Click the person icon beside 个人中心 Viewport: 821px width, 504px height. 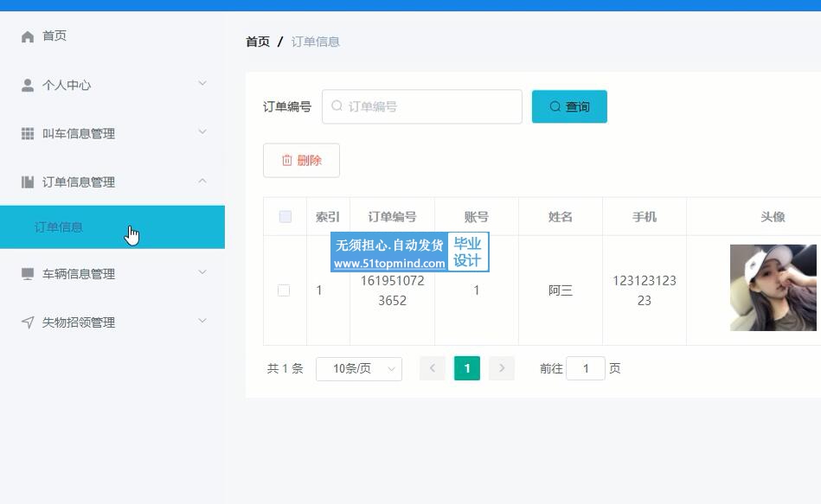click(28, 86)
